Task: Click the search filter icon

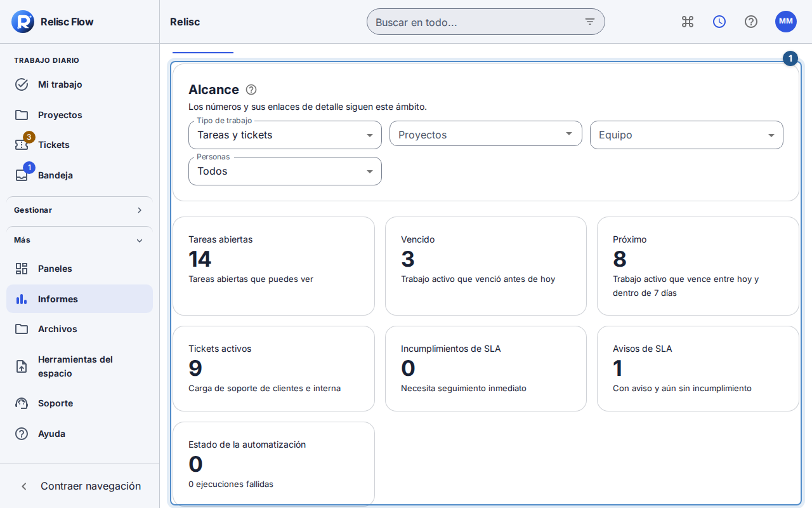Action: tap(590, 22)
